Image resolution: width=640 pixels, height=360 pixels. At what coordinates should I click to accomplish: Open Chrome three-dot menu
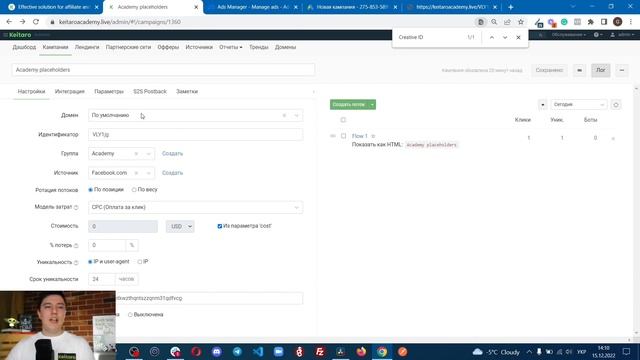coord(631,22)
